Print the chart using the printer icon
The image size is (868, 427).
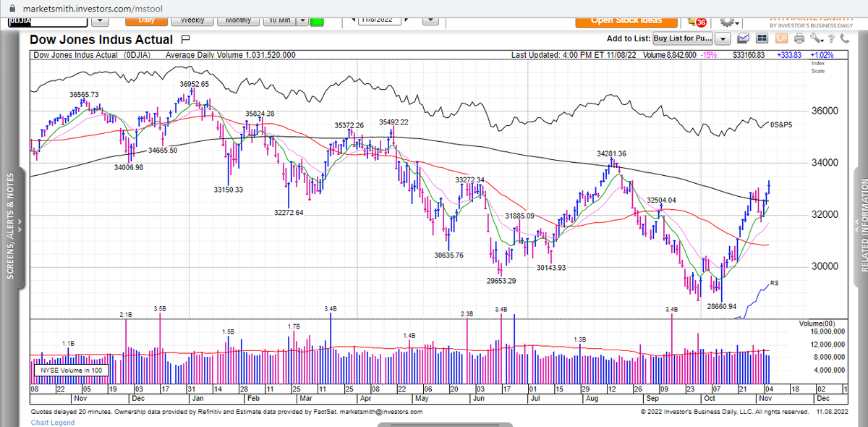point(799,38)
